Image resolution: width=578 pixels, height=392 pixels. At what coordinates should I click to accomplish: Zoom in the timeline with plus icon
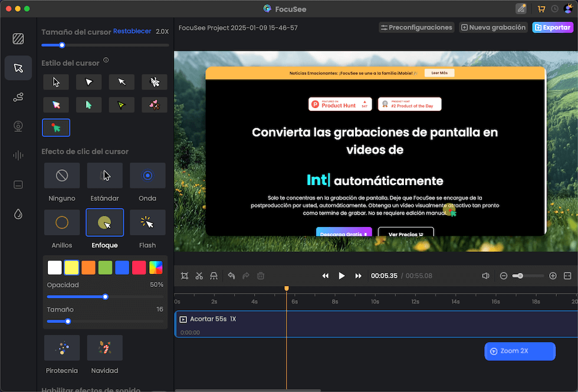click(553, 276)
